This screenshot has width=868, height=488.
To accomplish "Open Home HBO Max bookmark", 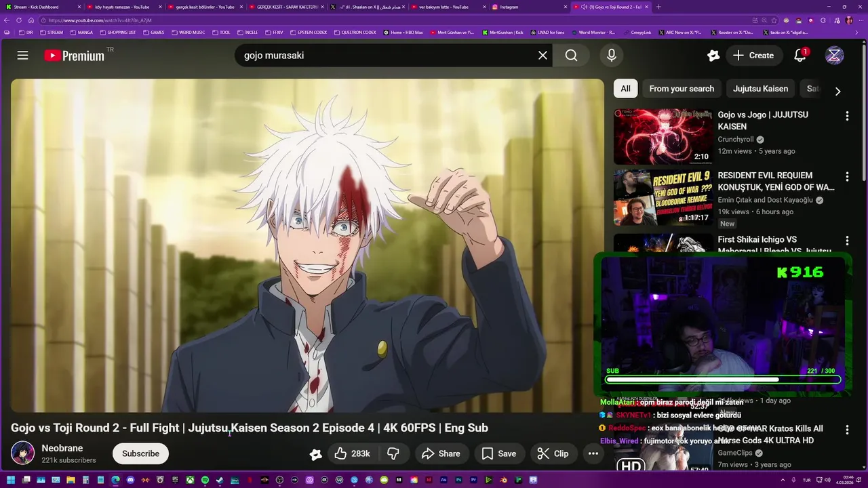I will tap(403, 32).
